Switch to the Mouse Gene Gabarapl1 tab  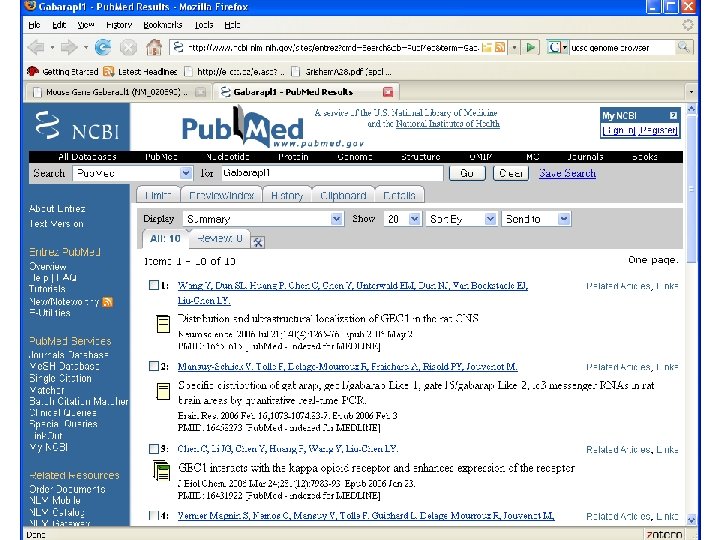click(117, 92)
